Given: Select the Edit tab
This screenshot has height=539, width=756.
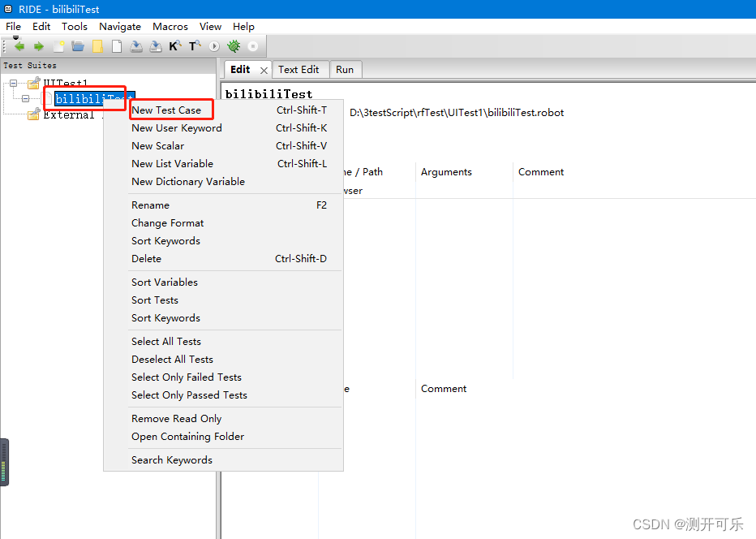Looking at the screenshot, I should pos(241,70).
